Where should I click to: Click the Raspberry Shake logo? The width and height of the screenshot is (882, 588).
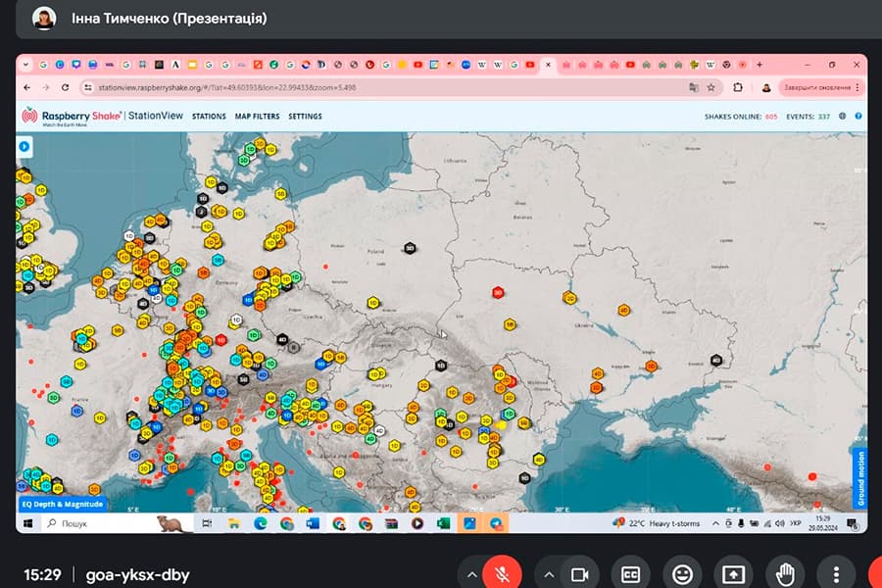coord(69,117)
